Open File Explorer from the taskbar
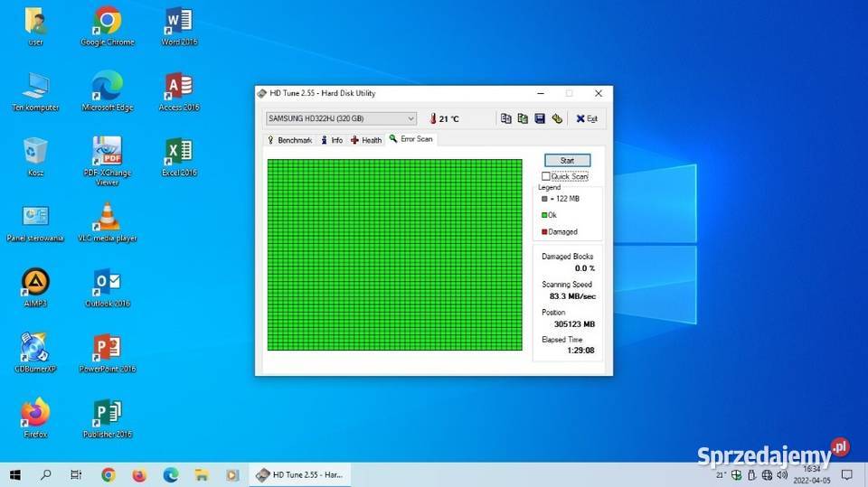Image resolution: width=868 pixels, height=487 pixels. point(202,475)
